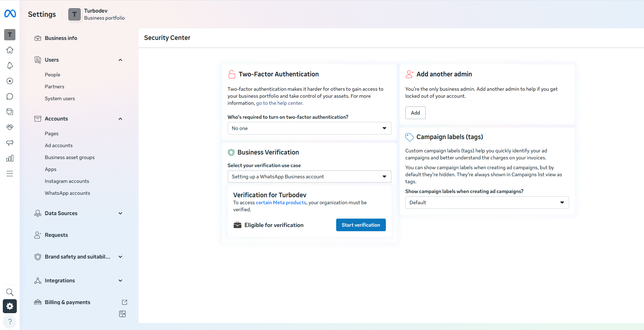Click the Settings gear icon
This screenshot has height=330, width=644.
click(10, 306)
